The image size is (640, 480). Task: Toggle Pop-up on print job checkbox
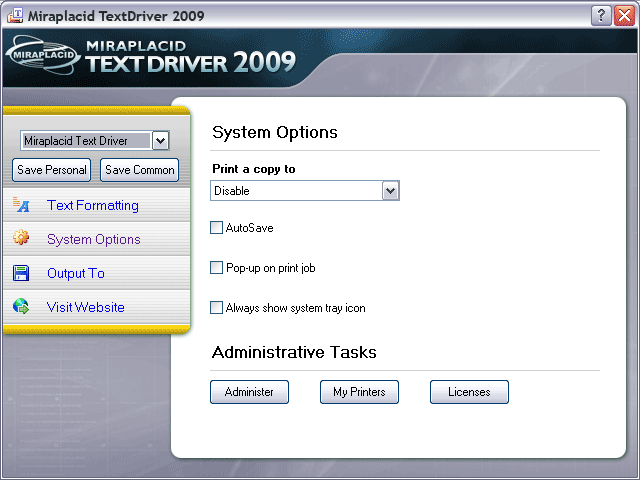[216, 267]
